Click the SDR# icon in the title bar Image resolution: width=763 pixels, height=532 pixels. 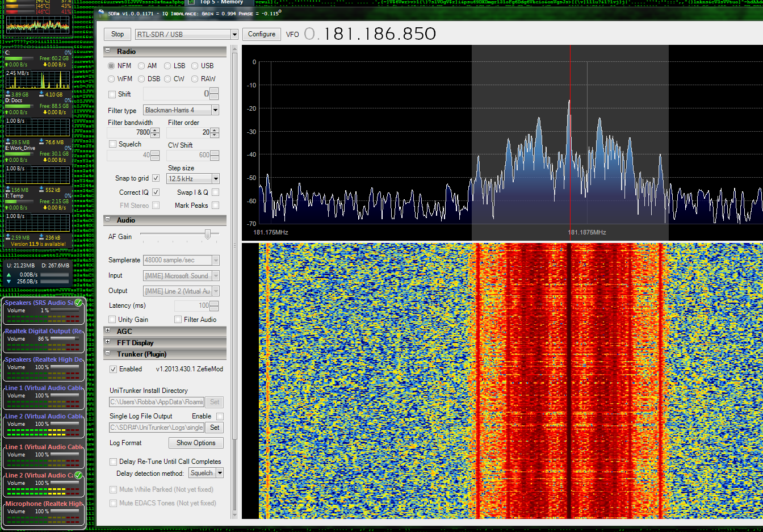[x=101, y=13]
